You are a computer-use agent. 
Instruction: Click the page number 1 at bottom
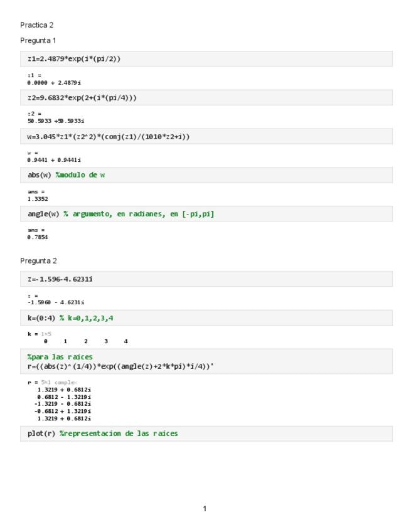[205, 509]
